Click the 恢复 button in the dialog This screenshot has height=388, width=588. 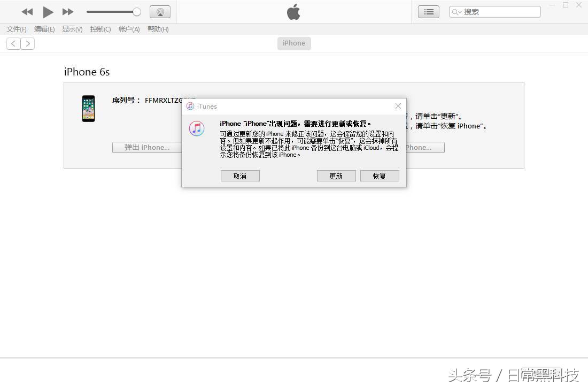tap(380, 176)
